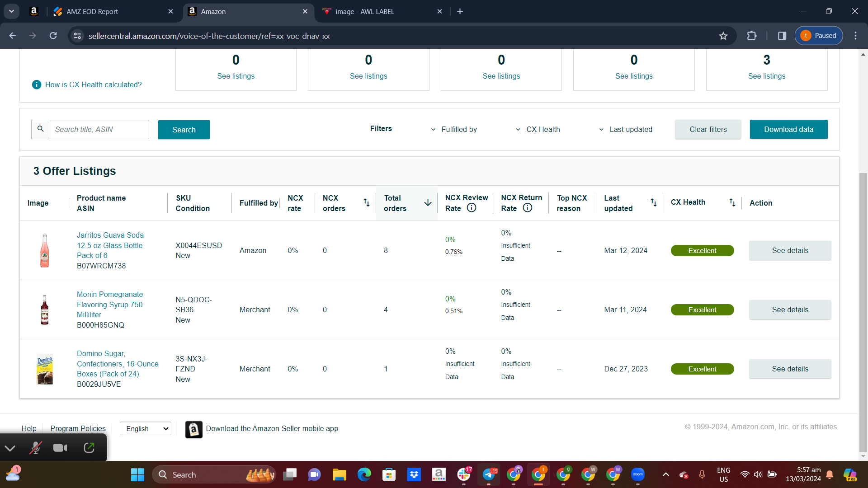Unmute the microphone in meeting toolbar
This screenshot has width=868, height=488.
click(35, 448)
